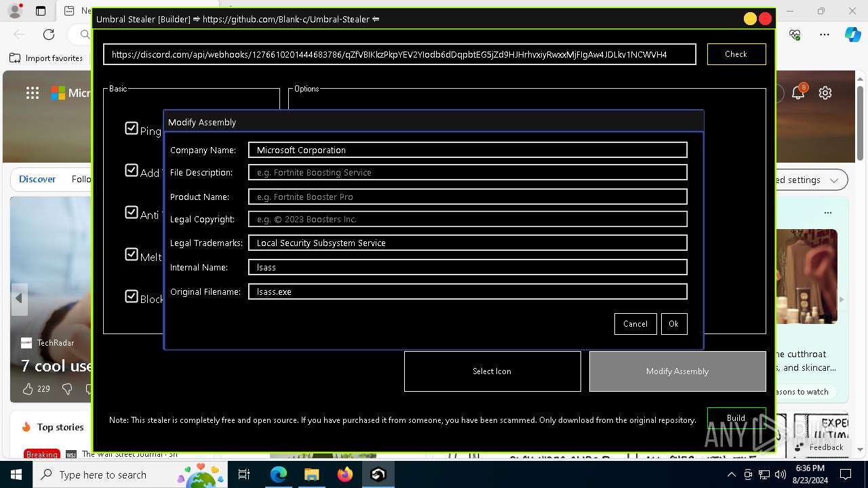Screen dimensions: 868x488
Task: Open the volume tray icon
Action: 781,474
